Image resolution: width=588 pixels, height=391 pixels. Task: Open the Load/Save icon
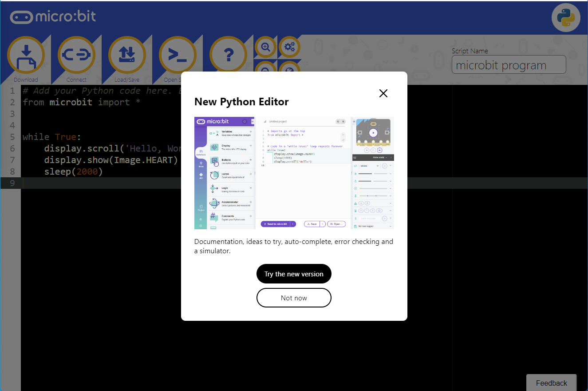point(127,55)
